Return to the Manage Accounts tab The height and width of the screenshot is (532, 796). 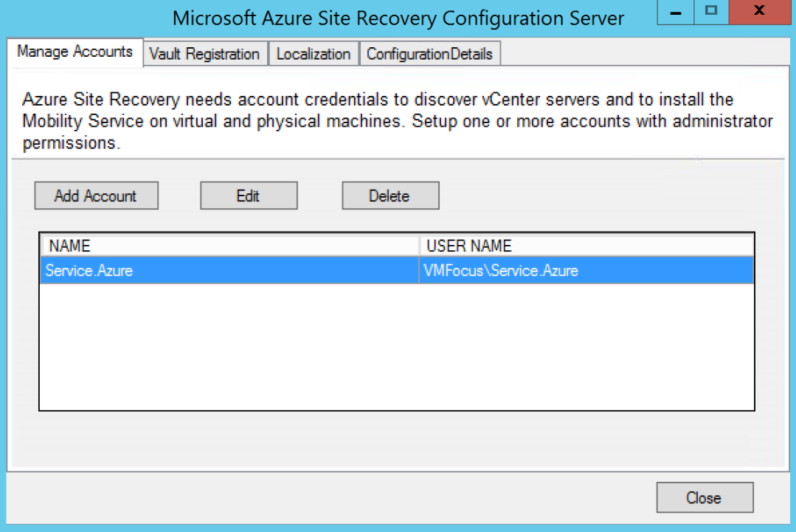pos(75,52)
